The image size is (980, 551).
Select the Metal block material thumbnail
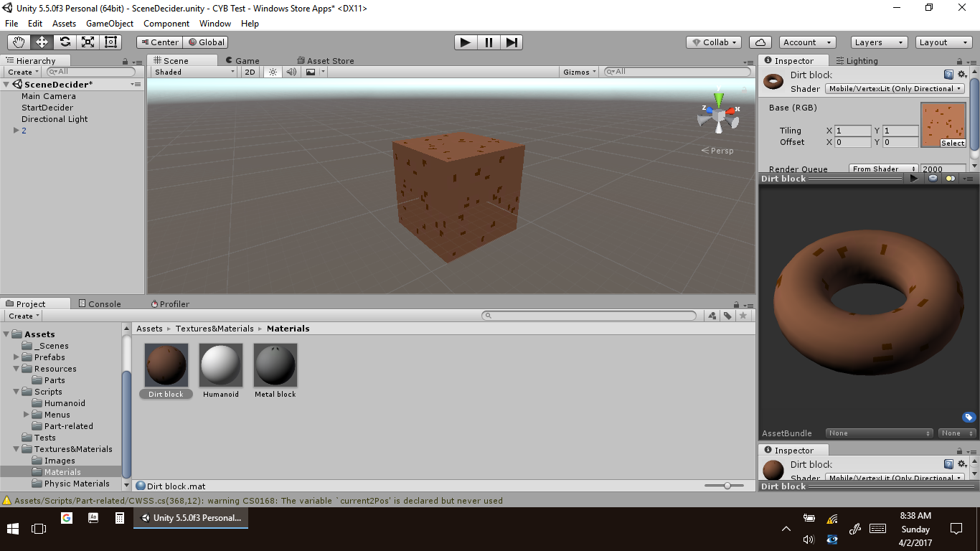click(275, 366)
